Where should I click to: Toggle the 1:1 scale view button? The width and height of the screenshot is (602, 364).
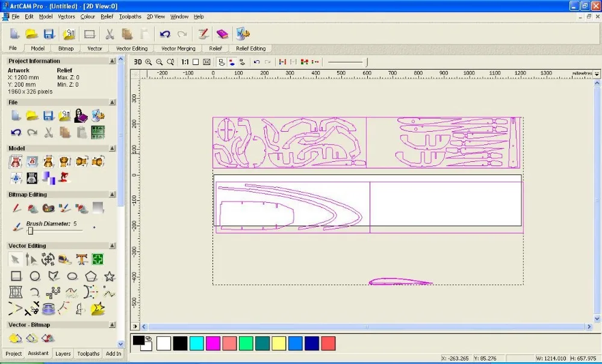[184, 62]
